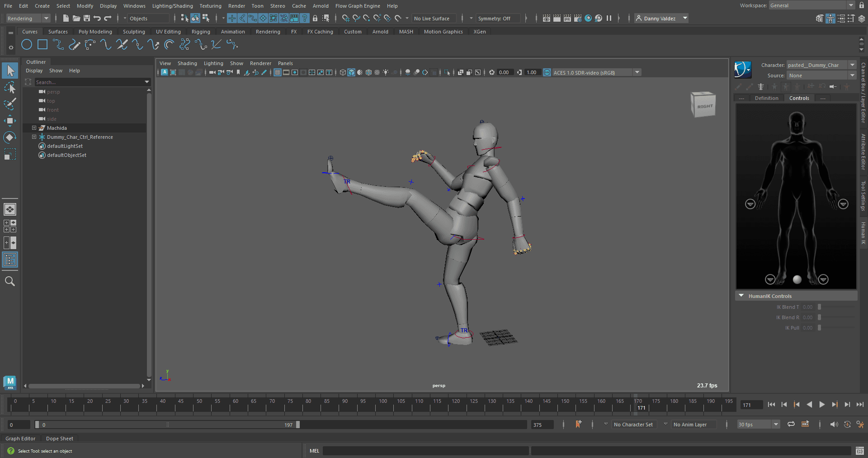Switch to the Definition tab
Viewport: 868px width, 458px height.
coord(766,98)
